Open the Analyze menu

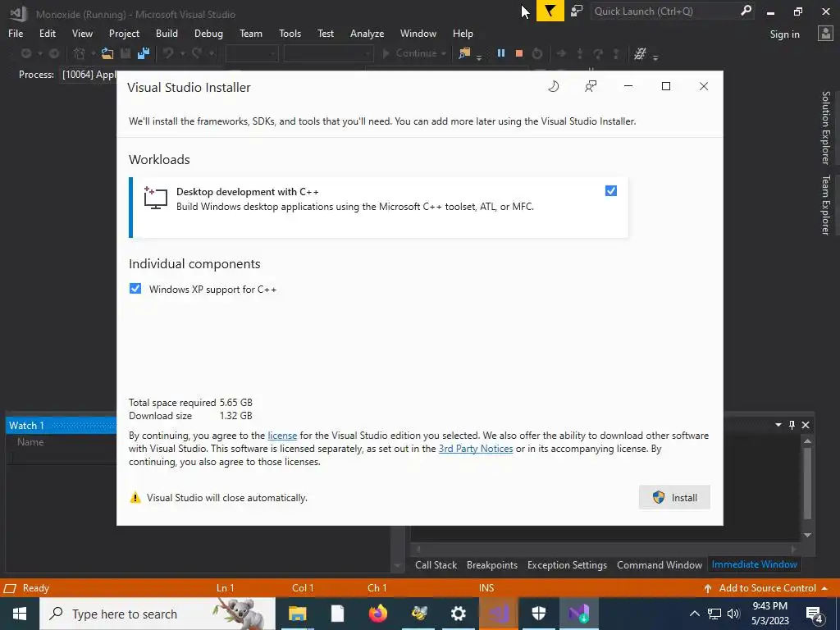click(x=367, y=33)
